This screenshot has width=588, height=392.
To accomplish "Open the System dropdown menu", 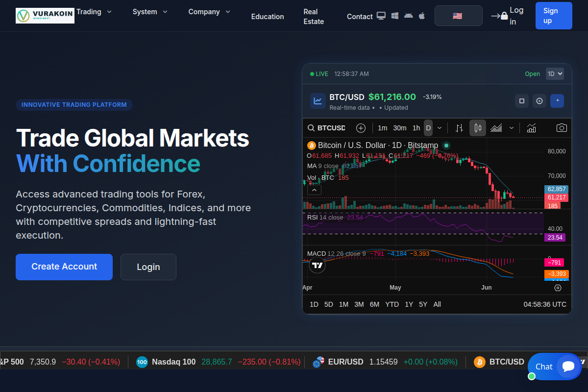I will [150, 11].
